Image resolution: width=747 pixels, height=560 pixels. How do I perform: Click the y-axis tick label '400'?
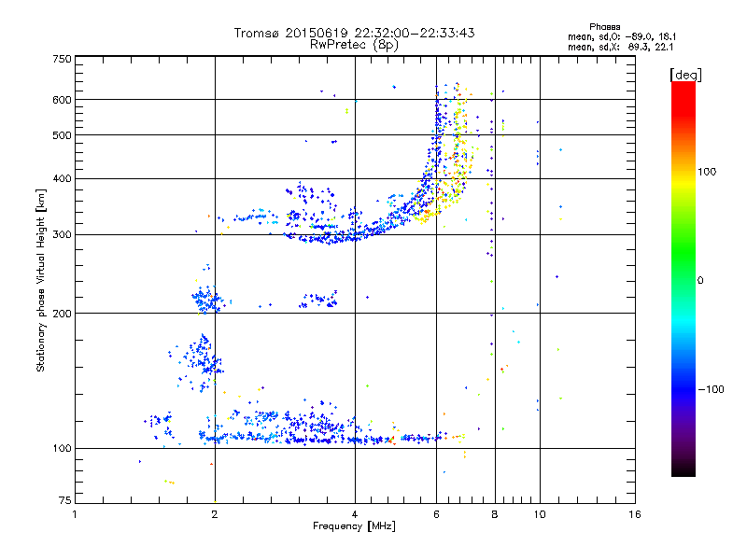62,179
